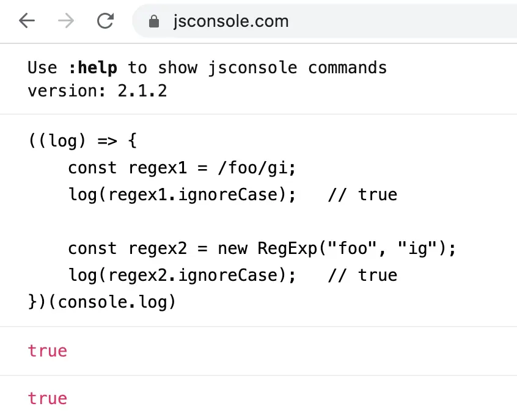Click the })(console.log) closing line
Screen dimensions: 517x420
[101, 302]
